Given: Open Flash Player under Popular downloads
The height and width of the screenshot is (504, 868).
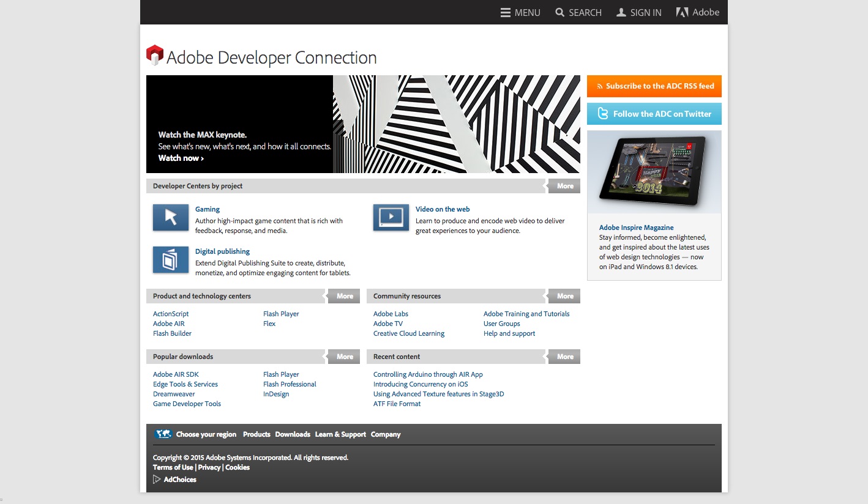Looking at the screenshot, I should (281, 374).
